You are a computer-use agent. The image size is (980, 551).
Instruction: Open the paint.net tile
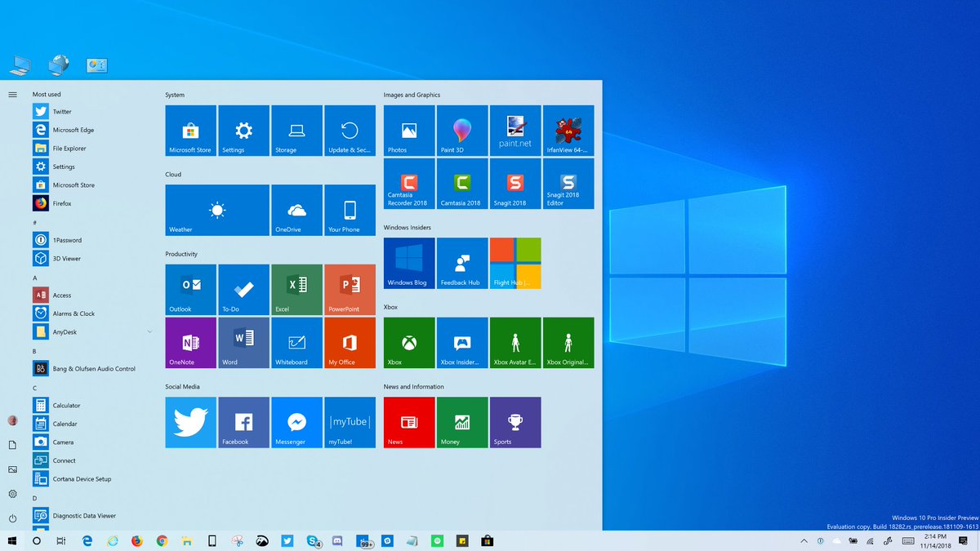(515, 131)
